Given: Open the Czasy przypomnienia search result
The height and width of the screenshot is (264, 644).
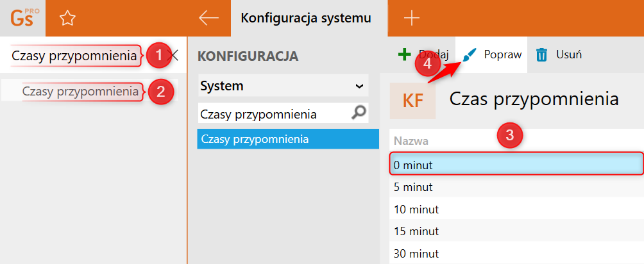Looking at the screenshot, I should pyautogui.click(x=80, y=92).
